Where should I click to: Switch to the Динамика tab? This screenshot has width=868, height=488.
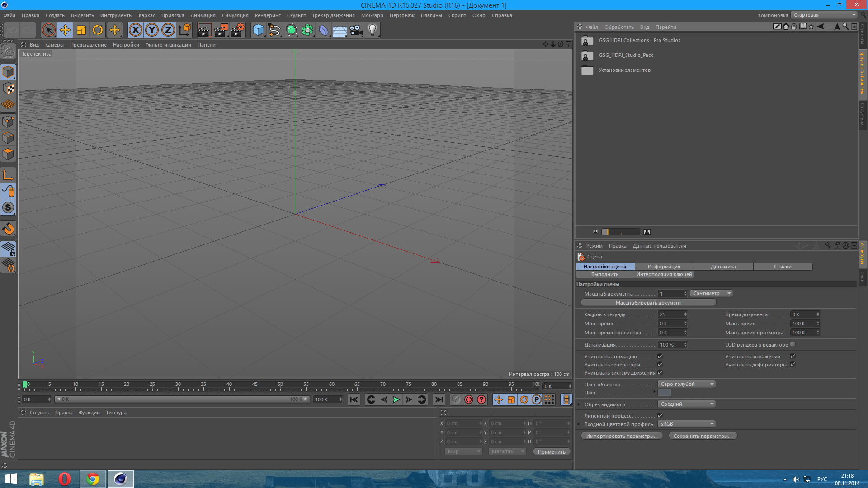click(723, 267)
